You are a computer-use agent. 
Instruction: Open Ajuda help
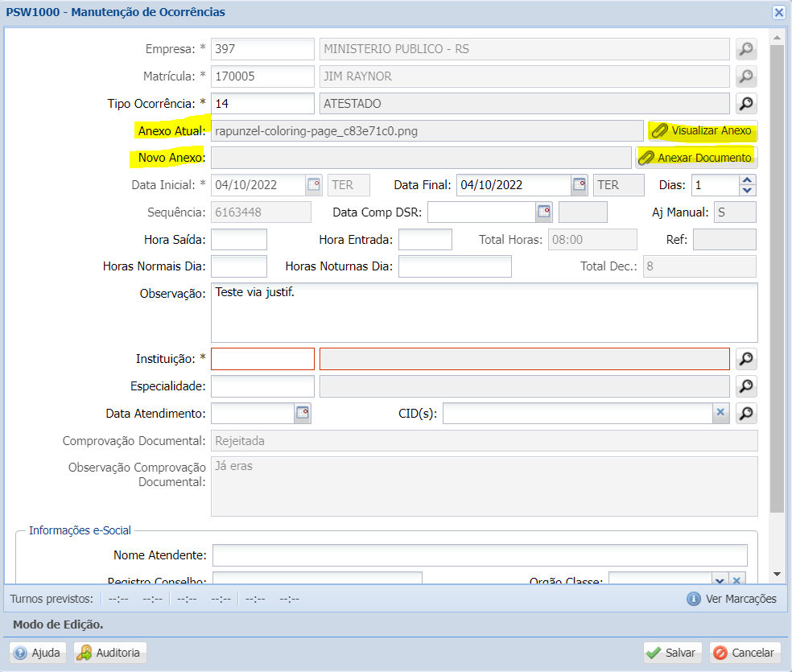coord(38,653)
